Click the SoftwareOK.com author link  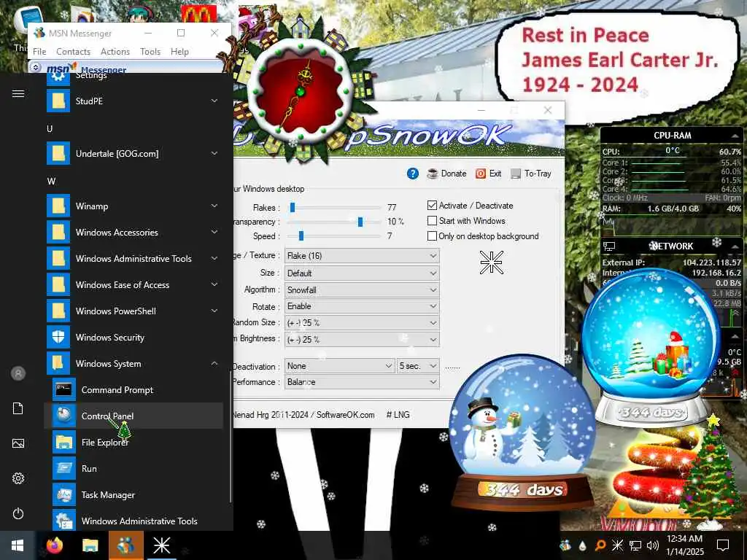(x=345, y=415)
